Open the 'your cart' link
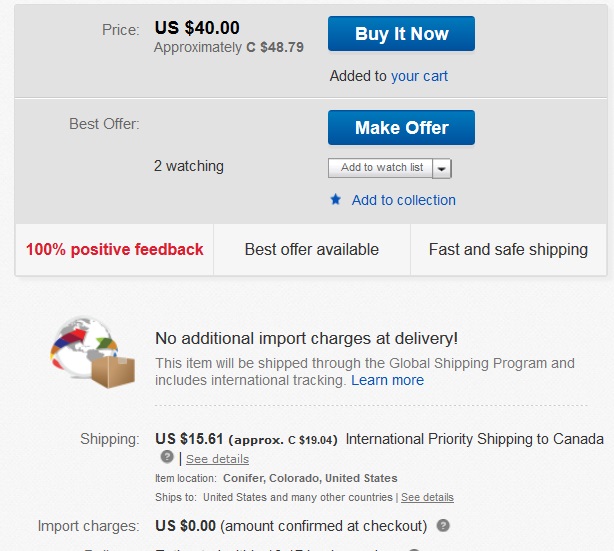Viewport: 614px width, 551px height. click(419, 76)
